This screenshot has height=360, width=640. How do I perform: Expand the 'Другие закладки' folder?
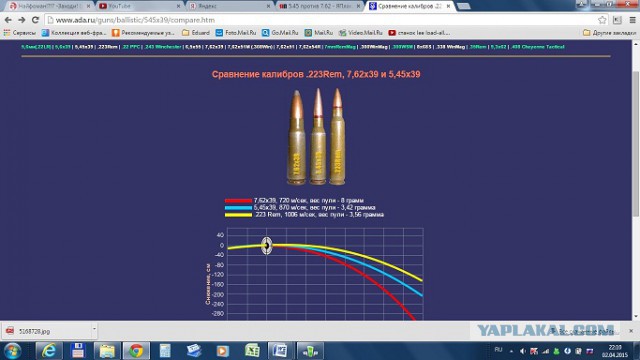pyautogui.click(x=609, y=33)
